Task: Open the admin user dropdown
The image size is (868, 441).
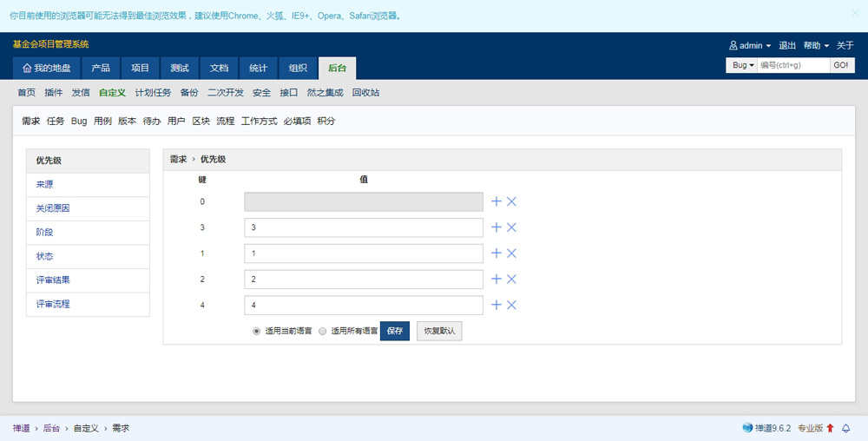Action: pyautogui.click(x=750, y=45)
